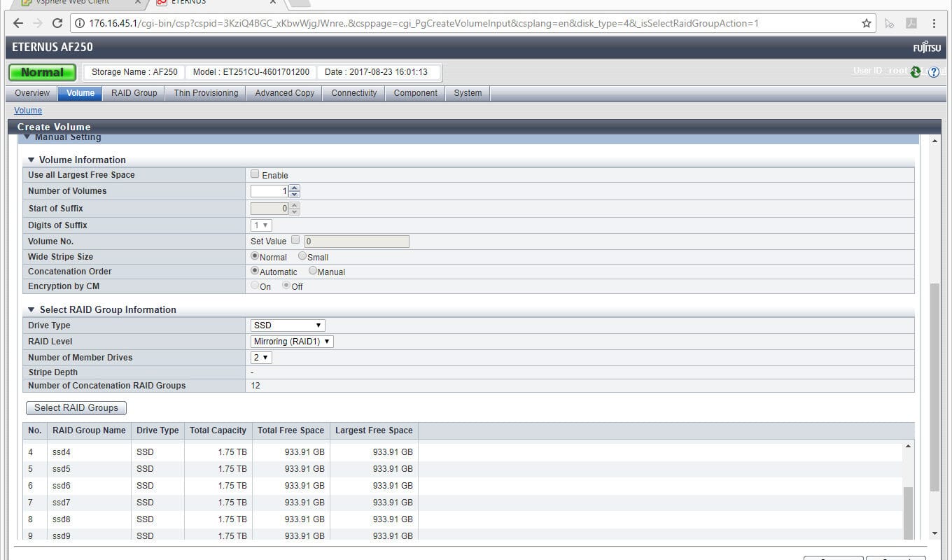
Task: Sort by RAID Group Name column header
Action: click(89, 430)
